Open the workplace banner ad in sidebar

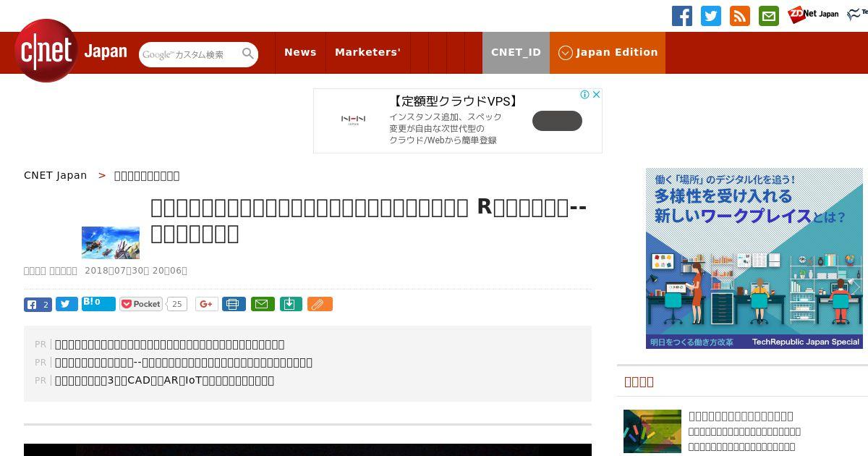[754, 258]
